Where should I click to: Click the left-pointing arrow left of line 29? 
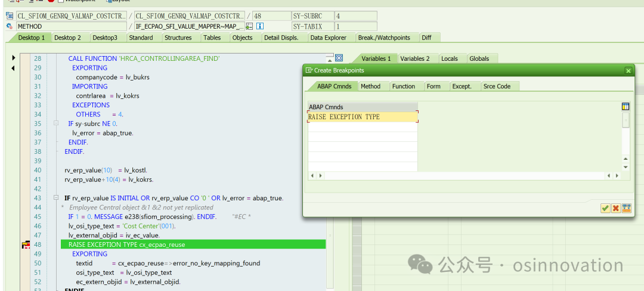pyautogui.click(x=13, y=68)
